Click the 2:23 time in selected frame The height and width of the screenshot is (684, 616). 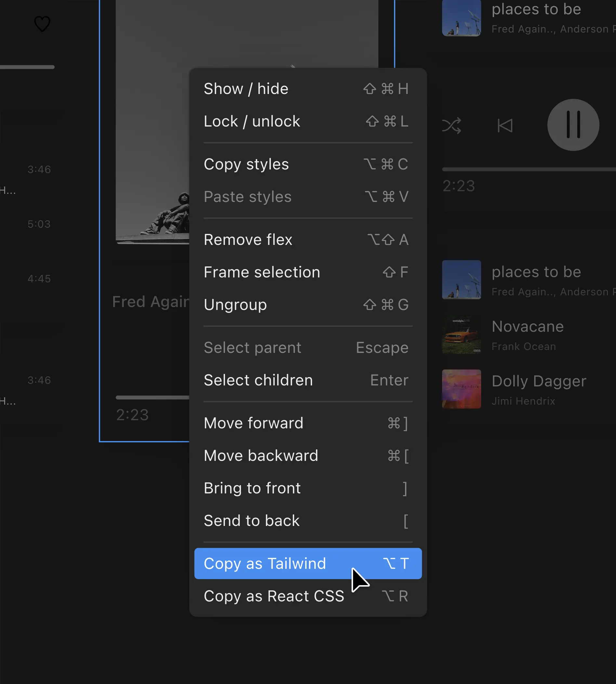132,415
